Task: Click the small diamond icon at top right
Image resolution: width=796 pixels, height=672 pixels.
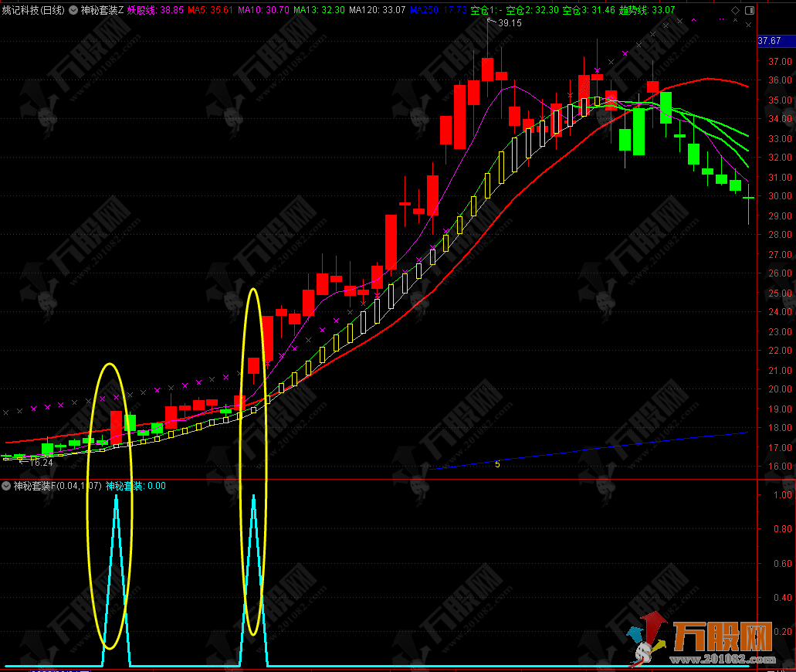Action: pos(734,10)
